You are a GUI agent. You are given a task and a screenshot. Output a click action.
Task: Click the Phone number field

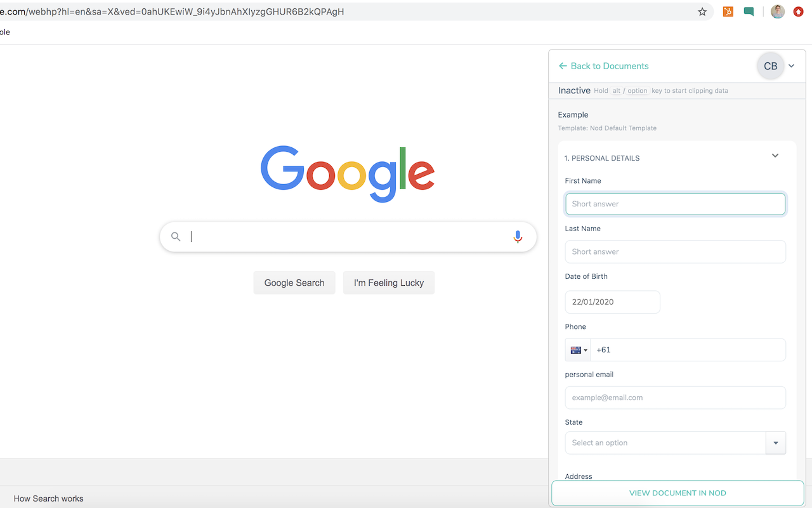tap(688, 350)
